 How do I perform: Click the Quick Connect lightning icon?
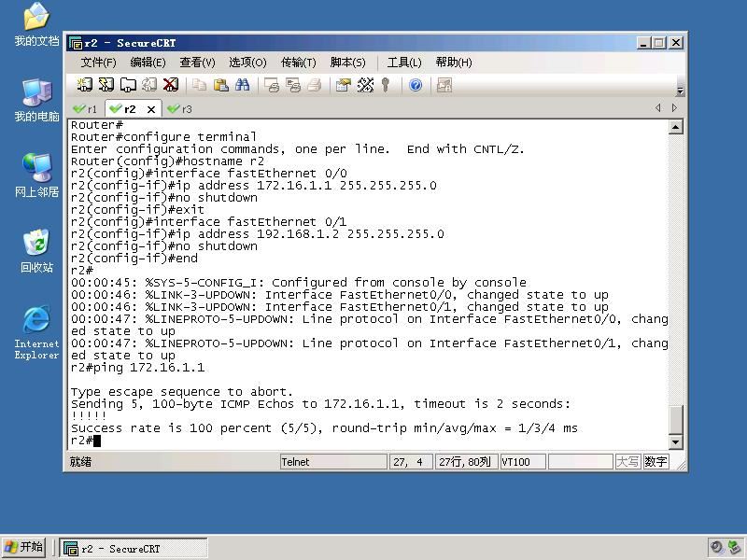[106, 85]
